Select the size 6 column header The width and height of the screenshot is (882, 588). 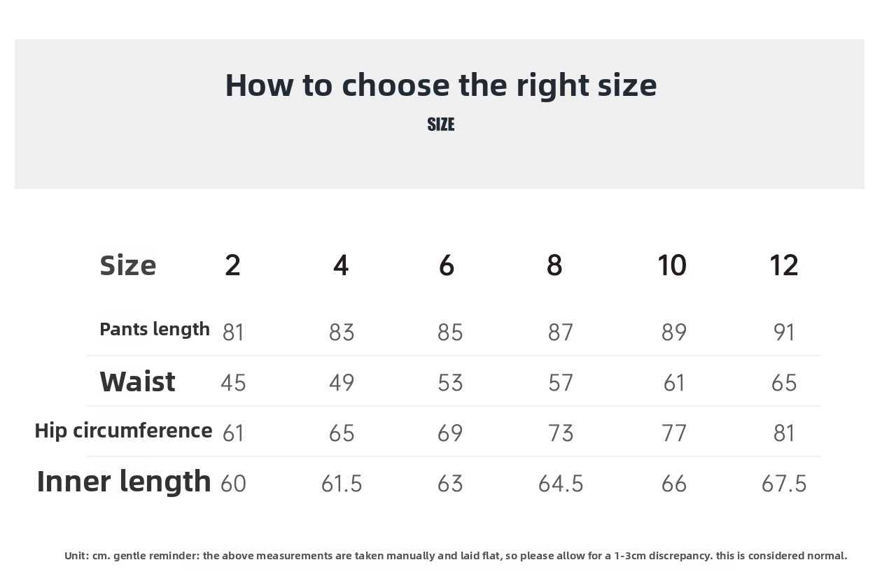click(x=447, y=265)
